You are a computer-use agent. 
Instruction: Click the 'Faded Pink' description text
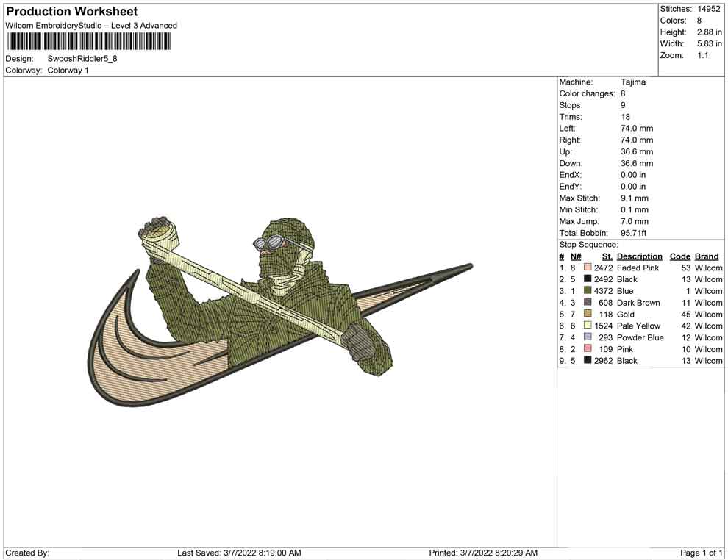tap(638, 268)
